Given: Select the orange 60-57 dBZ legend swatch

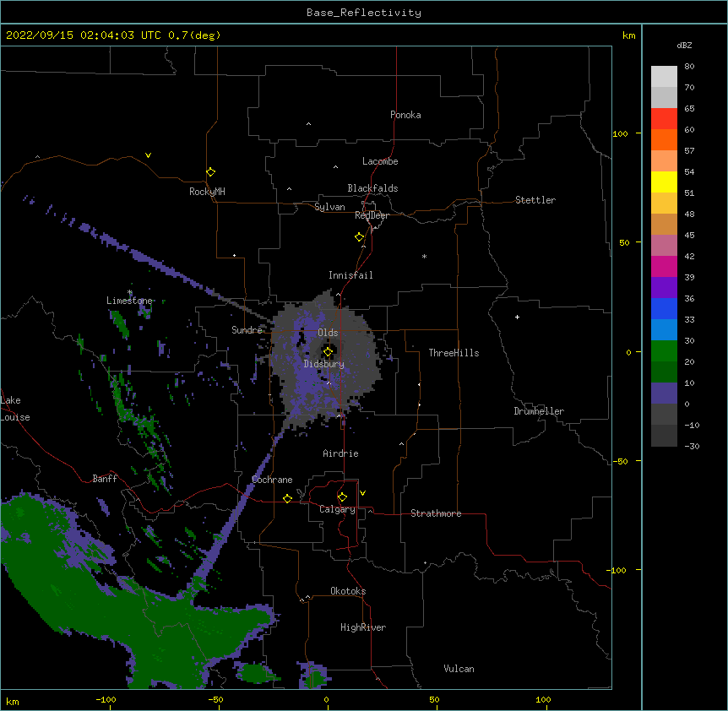Looking at the screenshot, I should click(664, 139).
